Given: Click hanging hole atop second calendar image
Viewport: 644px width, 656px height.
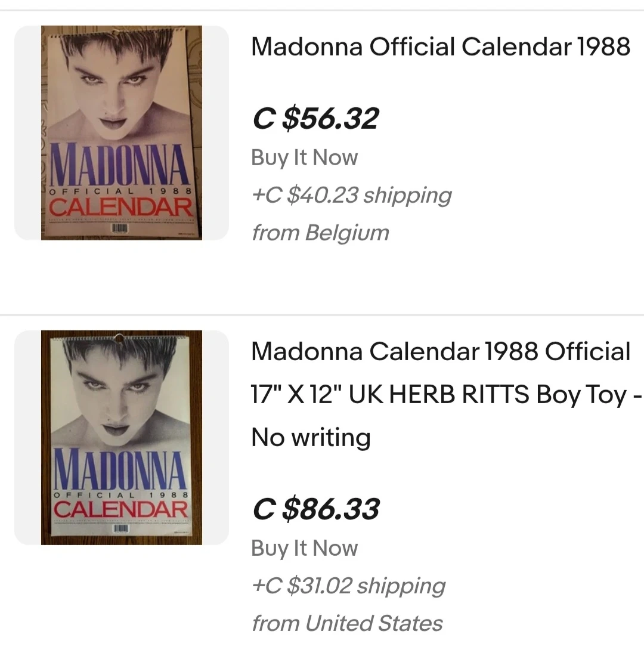Looking at the screenshot, I should 119,338.
